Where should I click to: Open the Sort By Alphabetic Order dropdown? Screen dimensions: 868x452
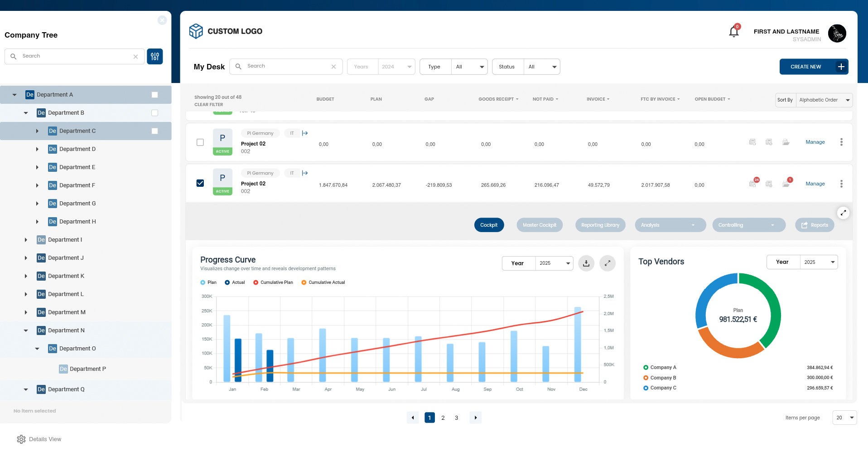[824, 100]
